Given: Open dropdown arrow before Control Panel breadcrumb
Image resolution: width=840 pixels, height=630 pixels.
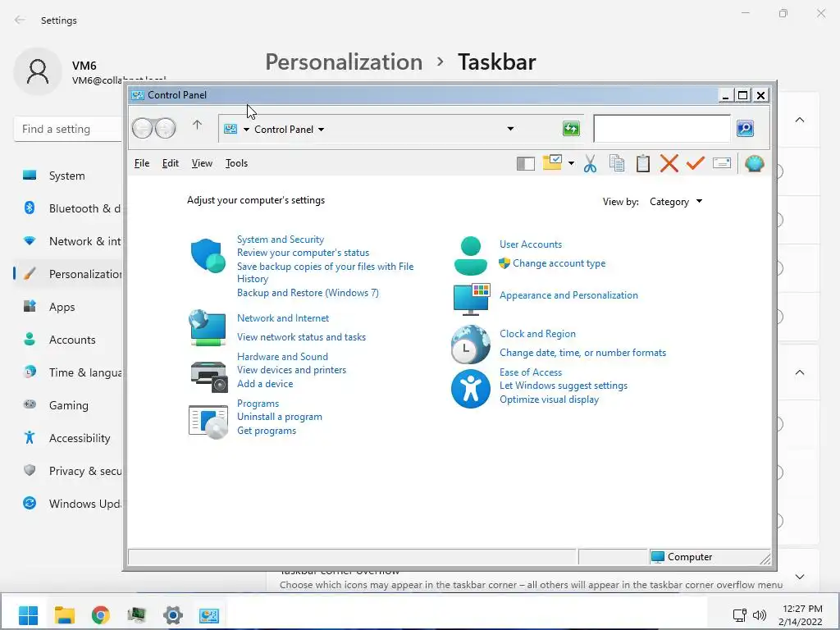Looking at the screenshot, I should click(x=246, y=130).
